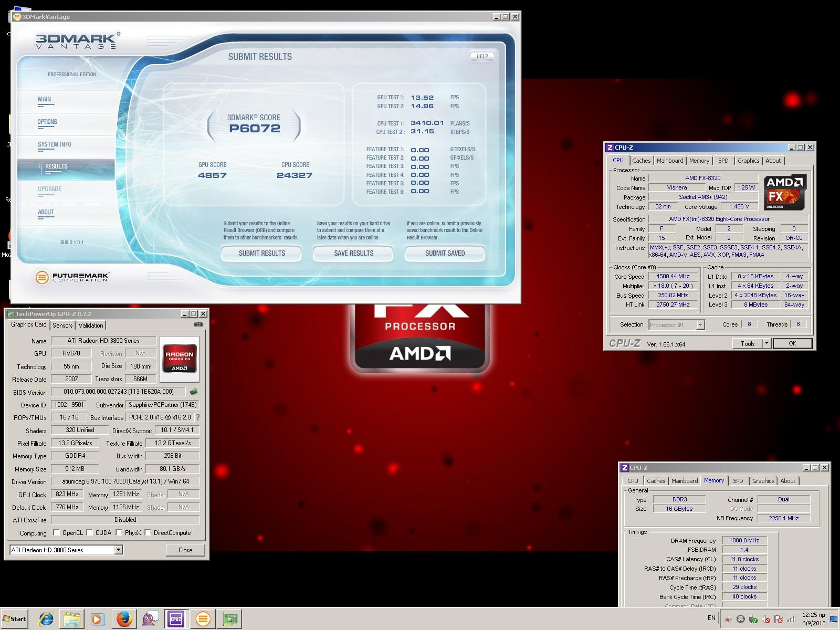
Task: Enable the PhysX checkbox
Action: (x=119, y=533)
